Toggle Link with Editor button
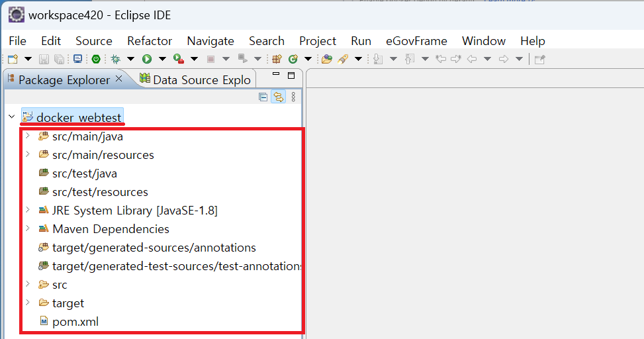 [x=278, y=97]
